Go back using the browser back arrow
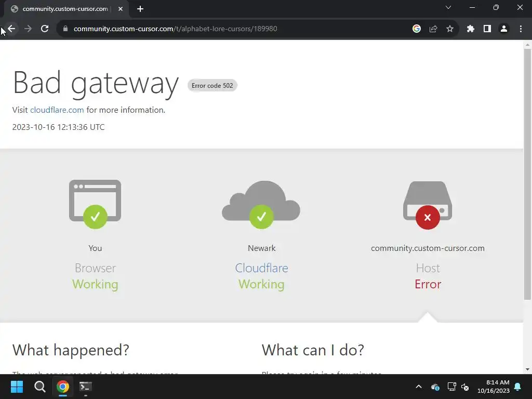The height and width of the screenshot is (399, 532). coord(11,29)
